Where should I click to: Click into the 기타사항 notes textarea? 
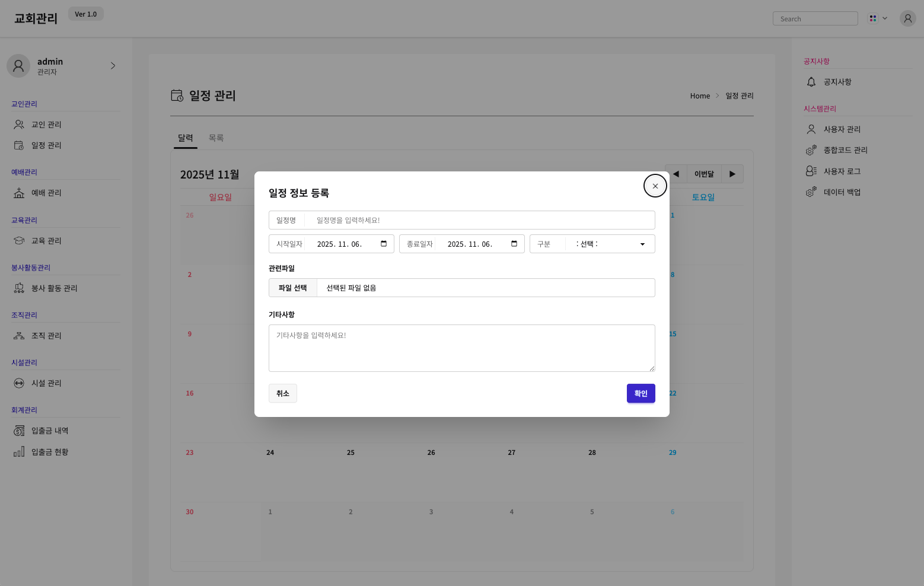pyautogui.click(x=461, y=348)
